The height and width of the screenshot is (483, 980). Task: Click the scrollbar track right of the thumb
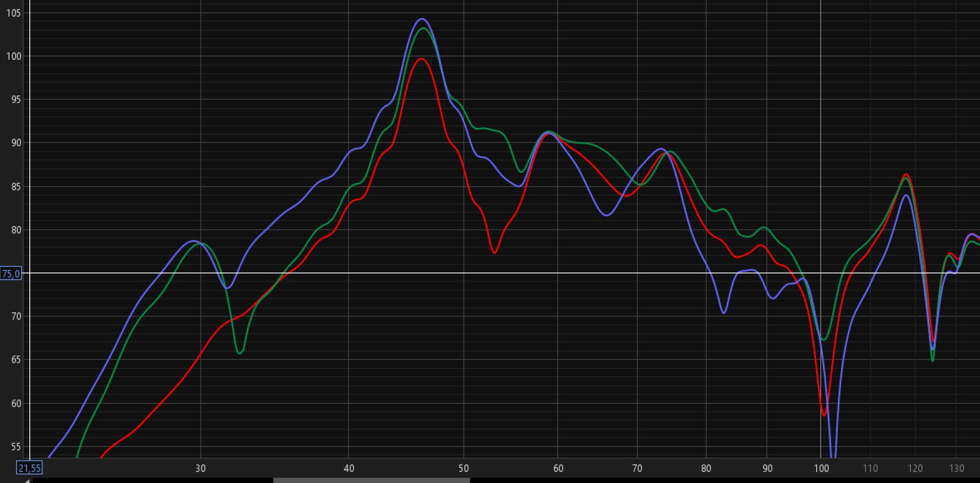719,480
